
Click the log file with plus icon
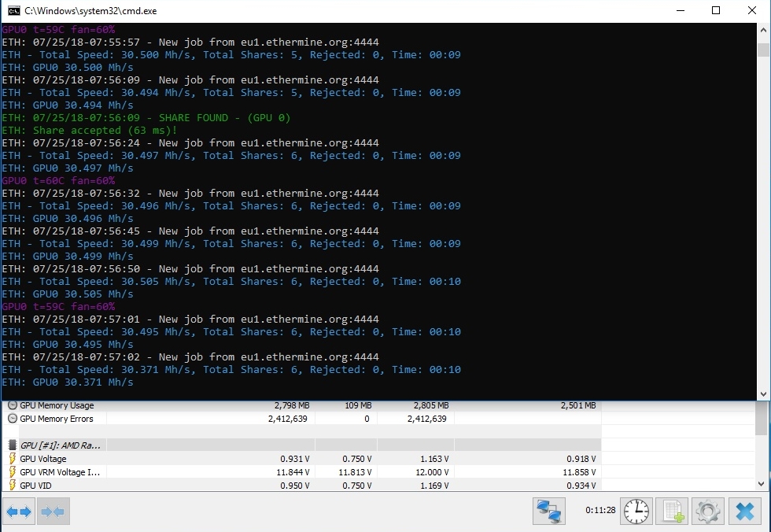(673, 512)
